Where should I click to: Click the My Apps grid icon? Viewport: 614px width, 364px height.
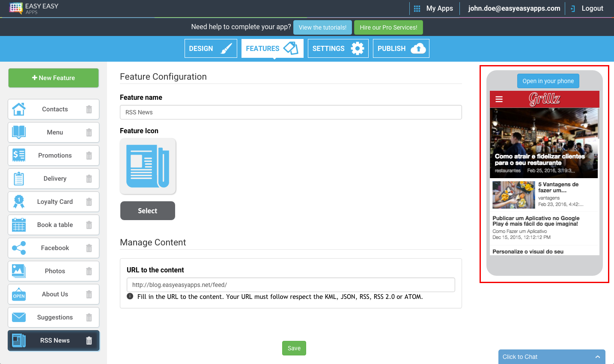point(417,8)
